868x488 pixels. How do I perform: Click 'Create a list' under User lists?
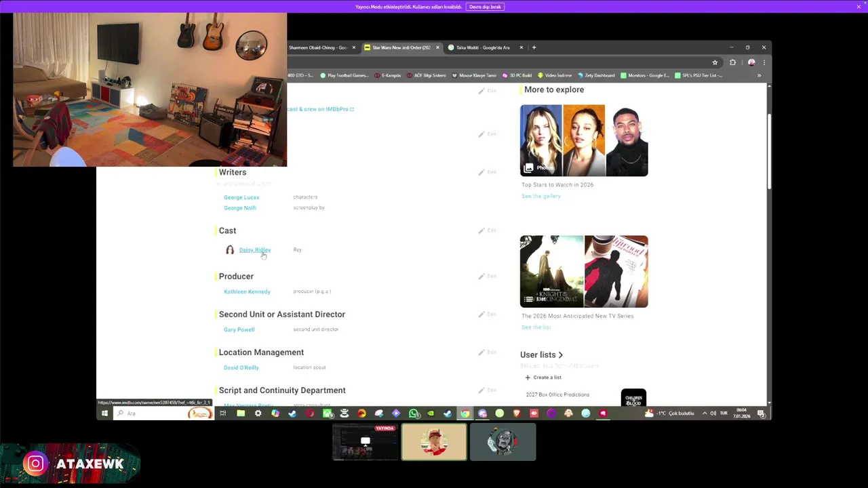[543, 378]
